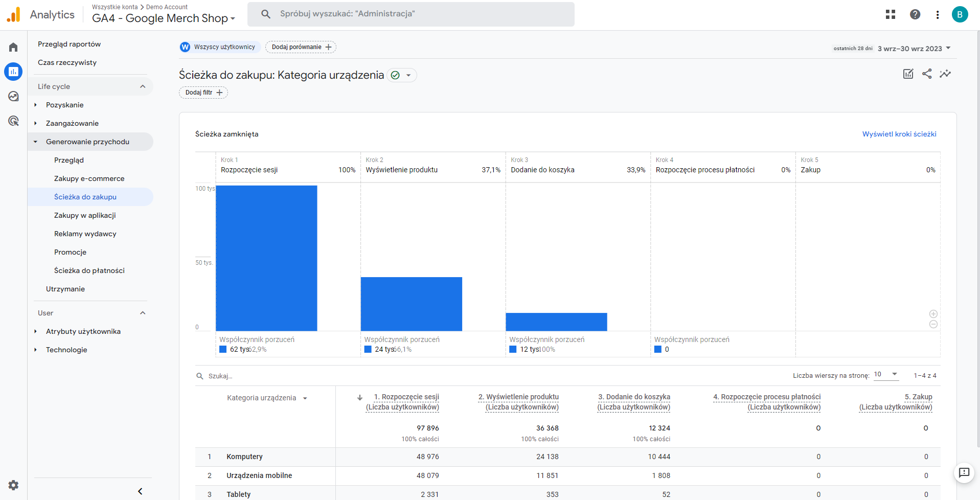Screen dimensions: 980x500
Task: Select Zakupy e-commerce in the sidebar
Action: pyautogui.click(x=89, y=178)
